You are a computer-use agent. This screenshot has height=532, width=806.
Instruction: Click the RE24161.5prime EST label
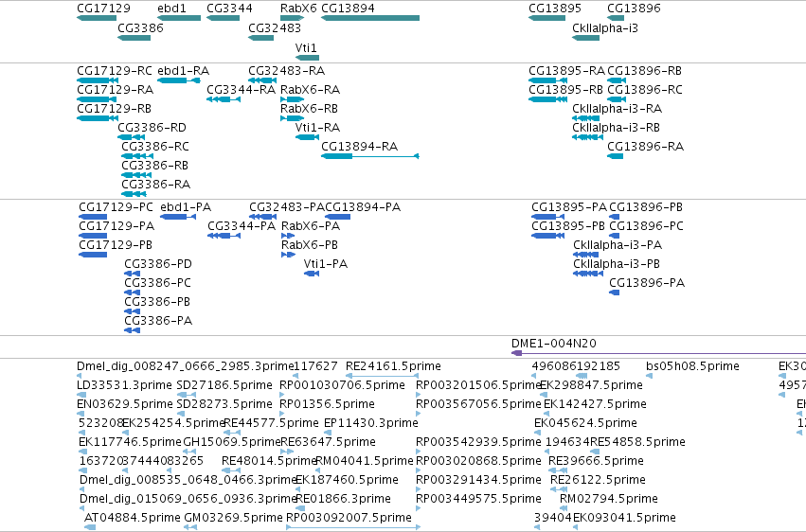click(x=393, y=366)
